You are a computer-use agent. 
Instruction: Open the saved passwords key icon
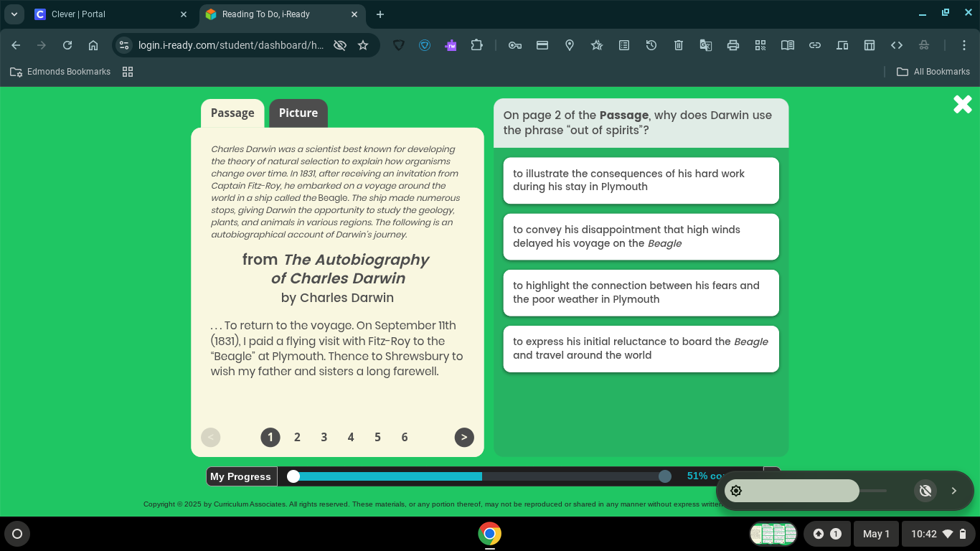pyautogui.click(x=514, y=44)
